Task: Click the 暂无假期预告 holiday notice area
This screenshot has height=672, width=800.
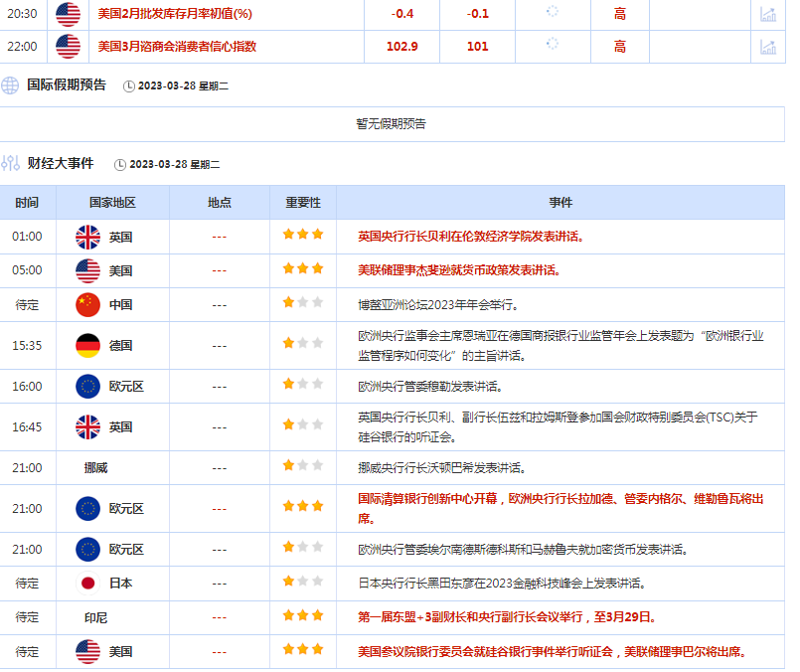Action: point(391,124)
